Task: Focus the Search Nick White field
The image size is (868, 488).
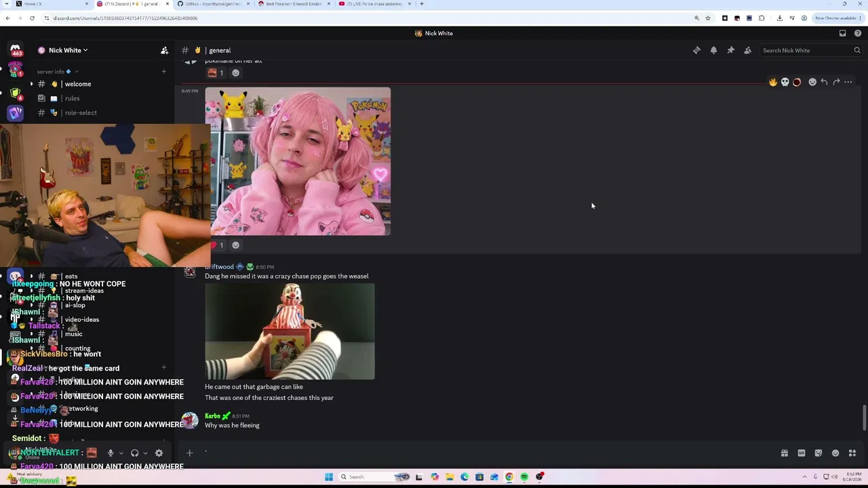Action: coord(811,50)
